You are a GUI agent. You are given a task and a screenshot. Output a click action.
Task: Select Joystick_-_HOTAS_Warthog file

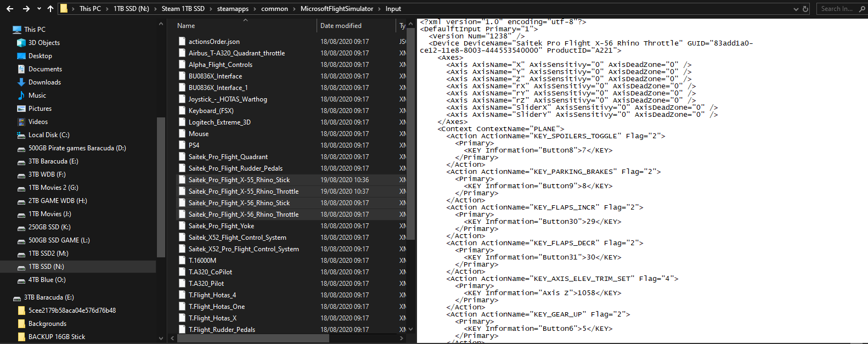click(228, 99)
